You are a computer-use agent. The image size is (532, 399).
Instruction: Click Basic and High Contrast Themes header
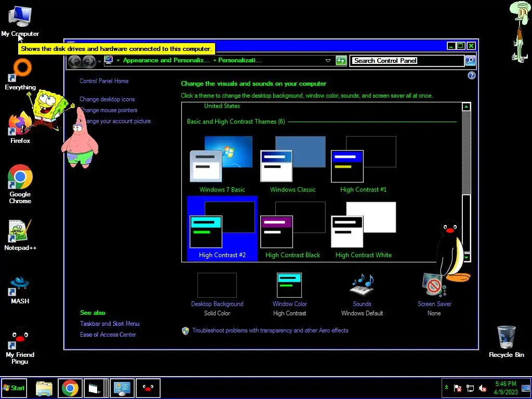tap(236, 122)
